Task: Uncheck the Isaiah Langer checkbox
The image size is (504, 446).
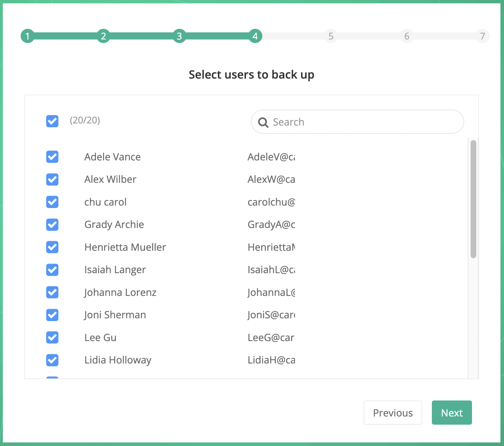Action: 52,270
